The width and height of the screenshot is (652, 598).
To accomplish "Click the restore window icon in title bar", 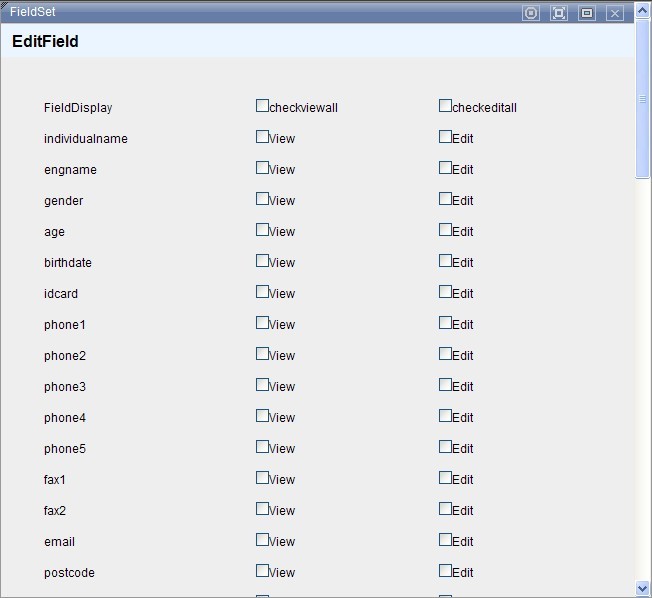I will 587,13.
